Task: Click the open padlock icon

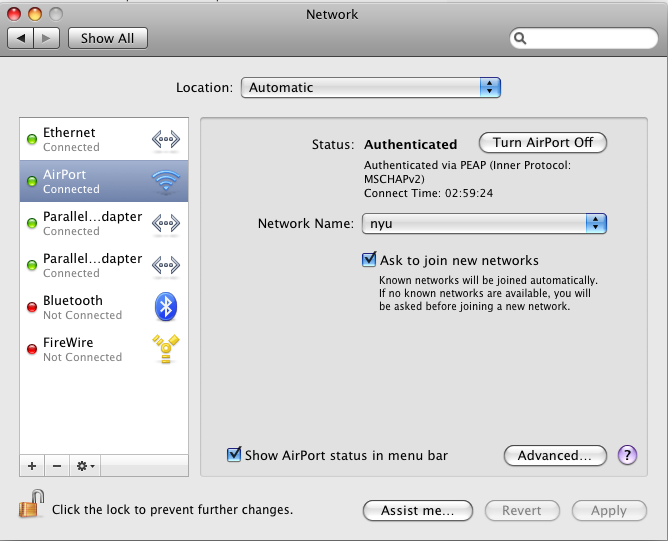Action: 31,504
